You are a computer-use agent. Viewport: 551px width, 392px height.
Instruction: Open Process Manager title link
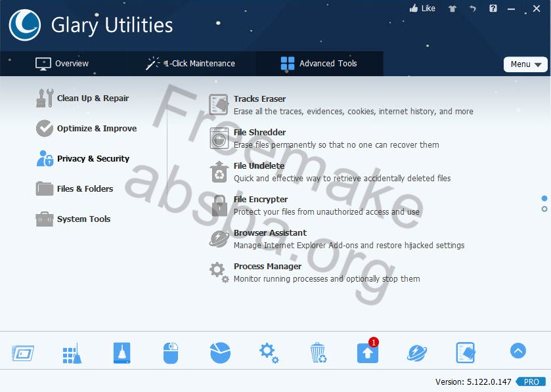[267, 266]
